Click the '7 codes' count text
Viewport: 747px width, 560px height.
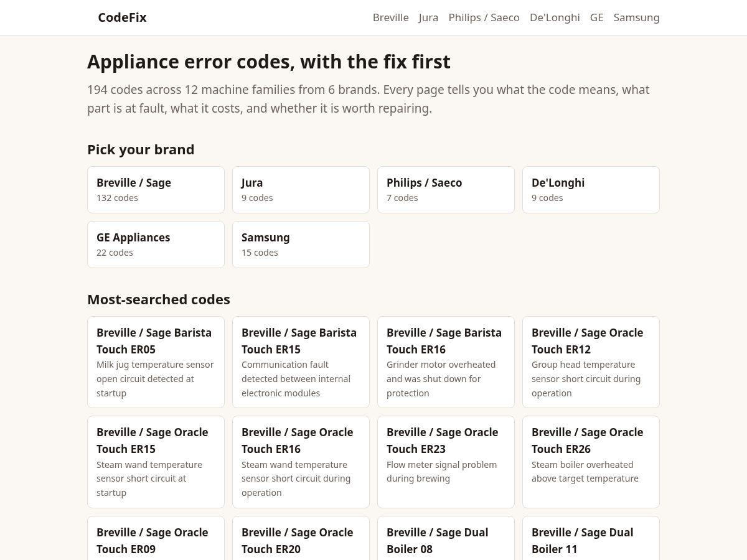pyautogui.click(x=402, y=198)
